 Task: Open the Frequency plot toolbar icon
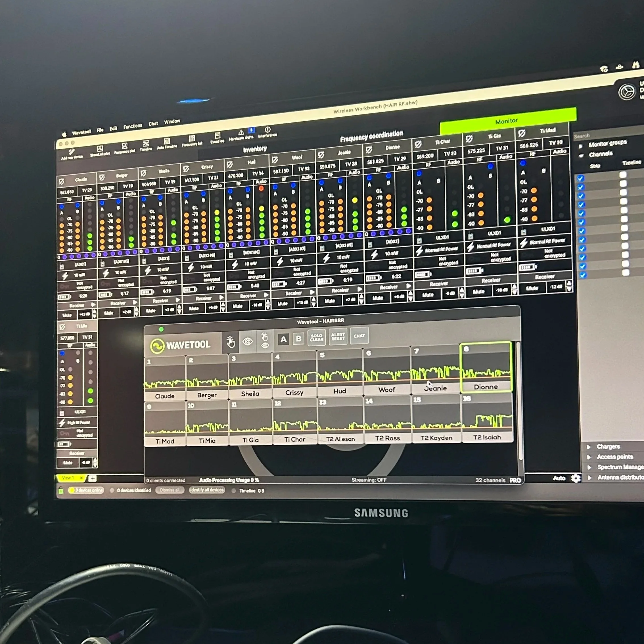(x=125, y=148)
